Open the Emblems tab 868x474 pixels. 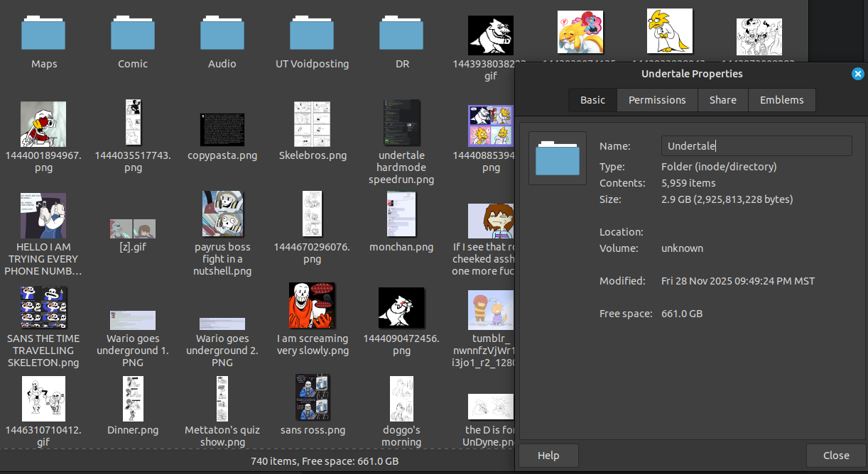[781, 100]
